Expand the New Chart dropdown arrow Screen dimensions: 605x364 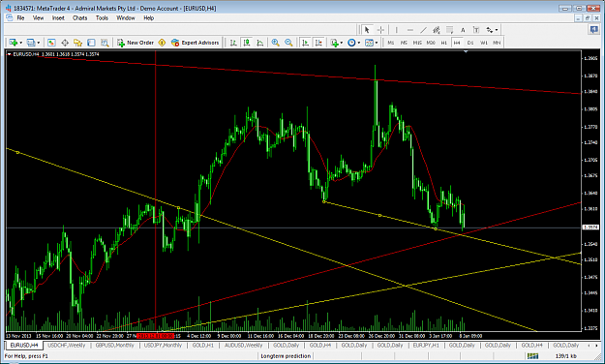tap(21, 43)
